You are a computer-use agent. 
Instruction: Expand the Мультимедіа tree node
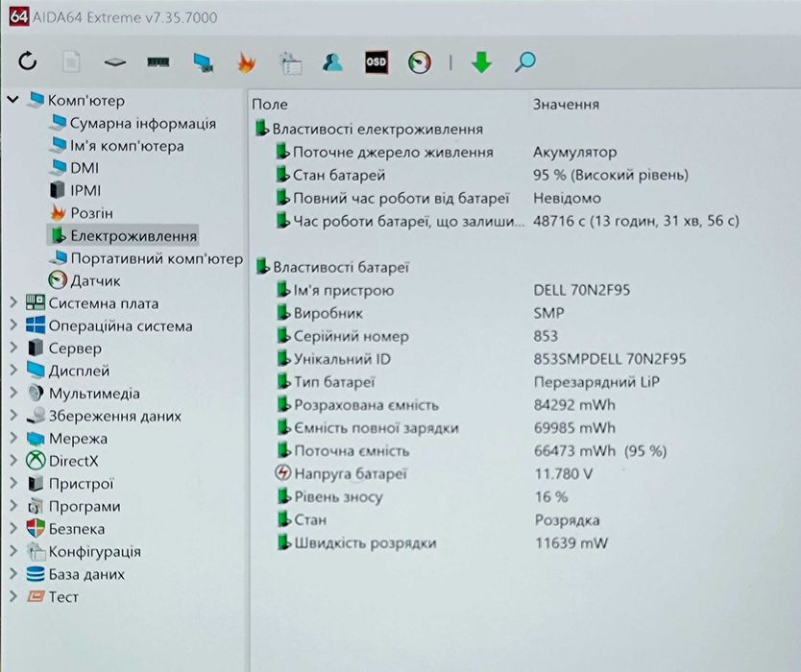pos(13,393)
